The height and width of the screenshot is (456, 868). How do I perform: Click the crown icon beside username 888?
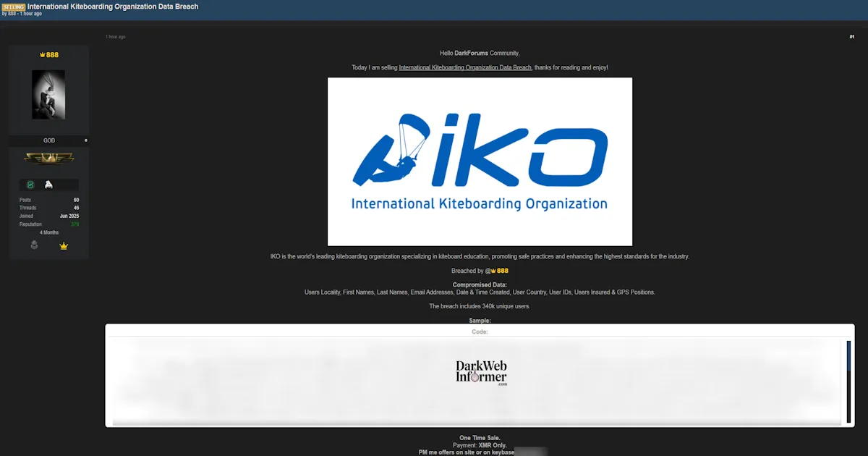(42, 54)
